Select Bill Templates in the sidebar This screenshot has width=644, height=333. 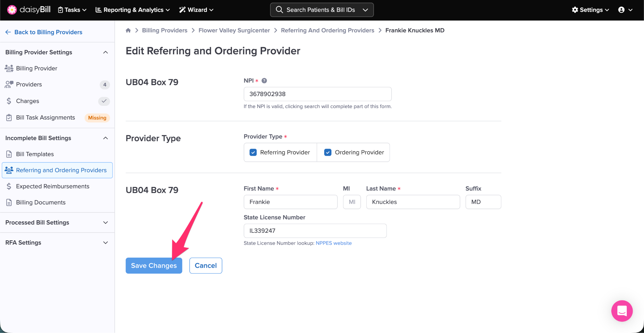click(35, 154)
